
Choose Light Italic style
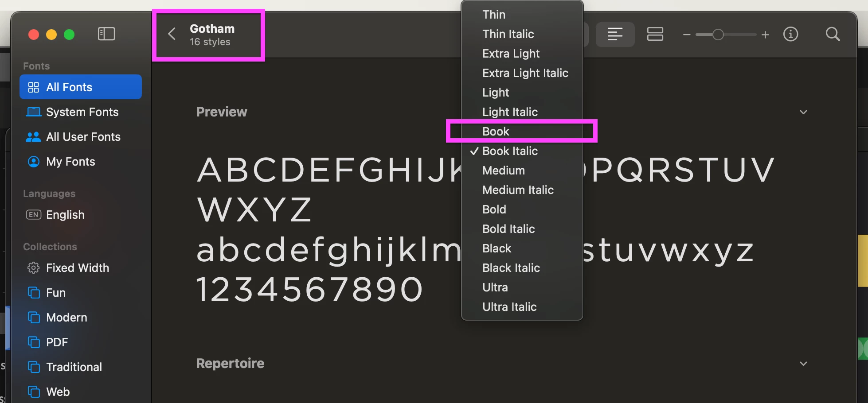click(x=522, y=112)
